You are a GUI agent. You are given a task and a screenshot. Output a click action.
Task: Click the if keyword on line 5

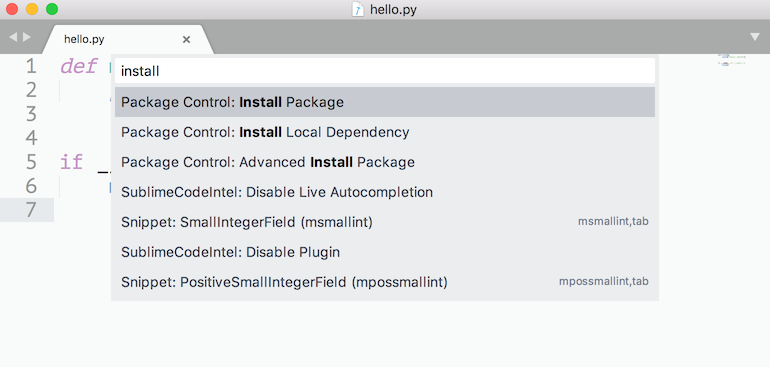[72, 162]
